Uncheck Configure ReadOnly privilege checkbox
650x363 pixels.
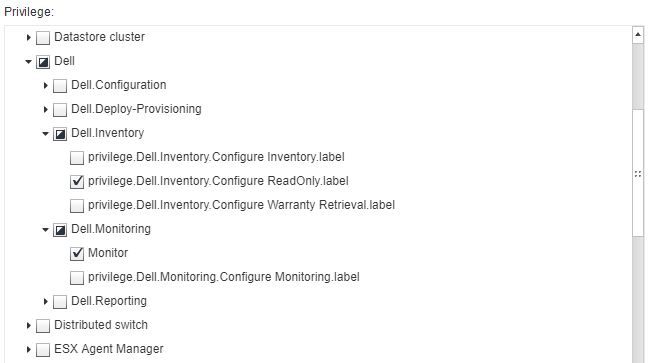77,182
